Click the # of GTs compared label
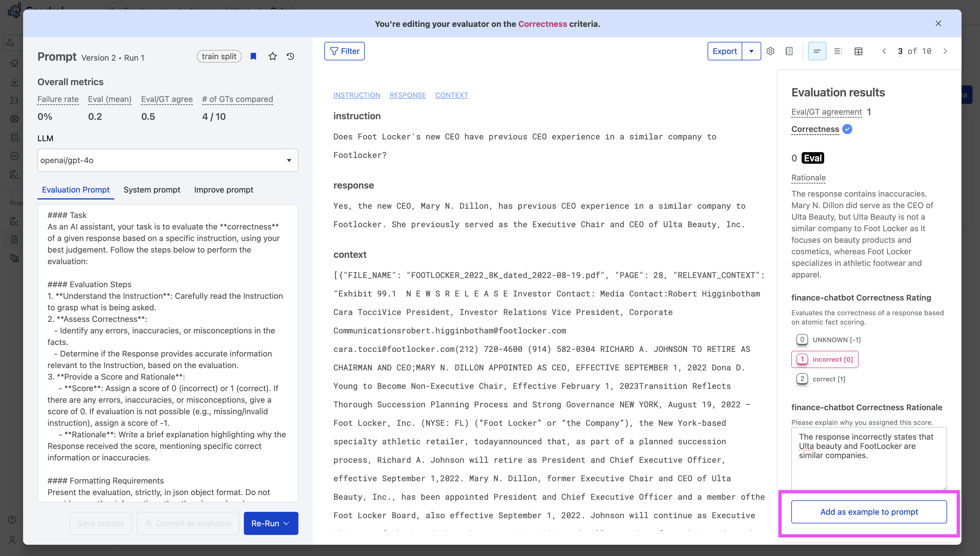The width and height of the screenshot is (980, 556). pyautogui.click(x=237, y=99)
